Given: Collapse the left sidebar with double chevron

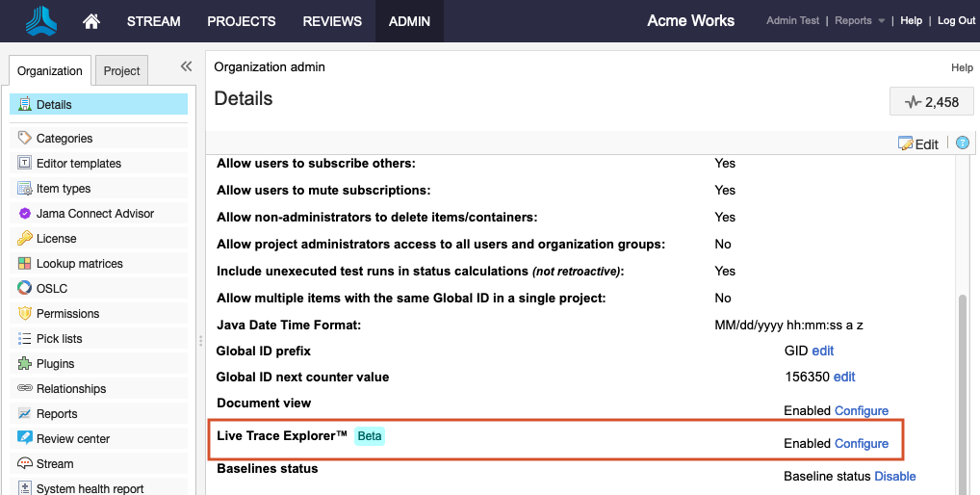Looking at the screenshot, I should click(186, 66).
